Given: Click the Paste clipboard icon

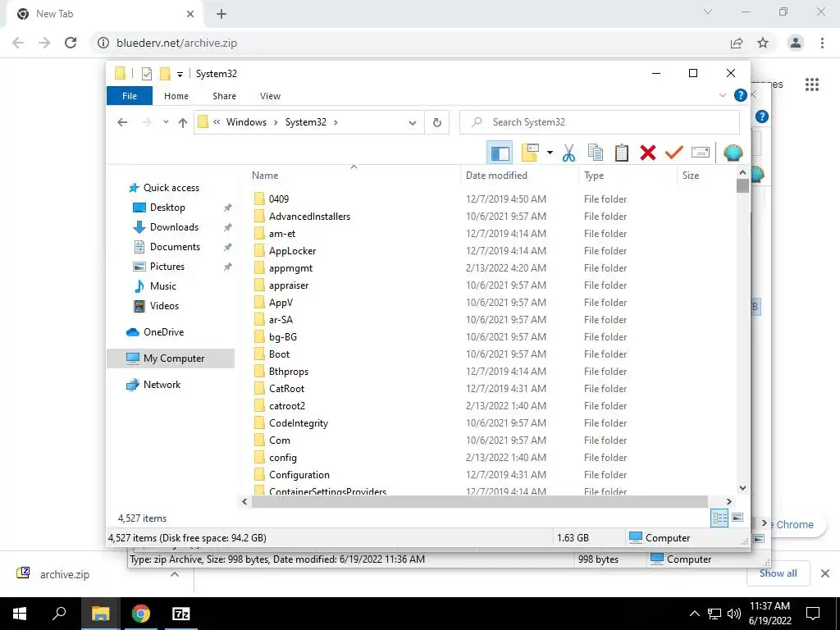Looking at the screenshot, I should [622, 153].
